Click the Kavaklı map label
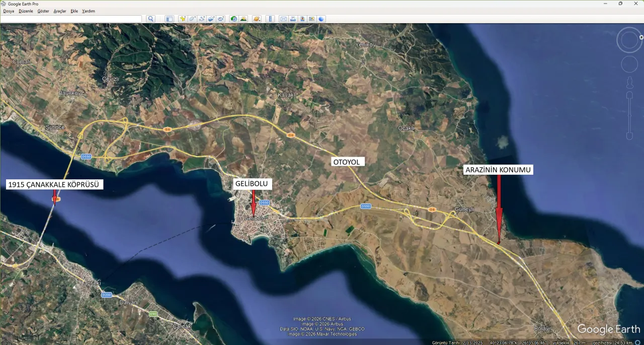This screenshot has width=644, height=345. pos(288,95)
